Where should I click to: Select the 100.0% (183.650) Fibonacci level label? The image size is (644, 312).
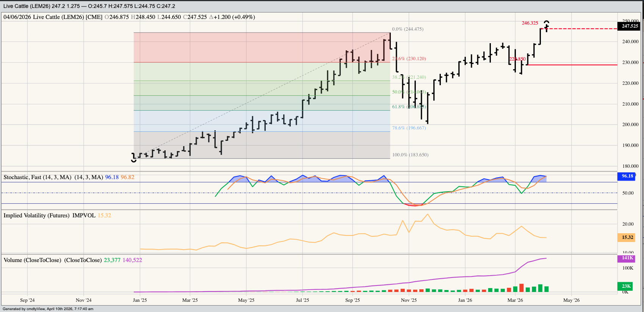coord(410,155)
